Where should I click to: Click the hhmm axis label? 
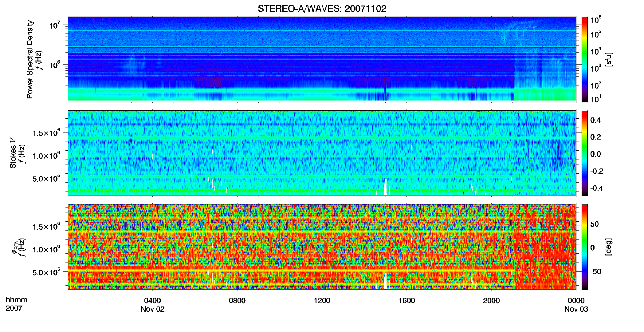pyautogui.click(x=17, y=300)
